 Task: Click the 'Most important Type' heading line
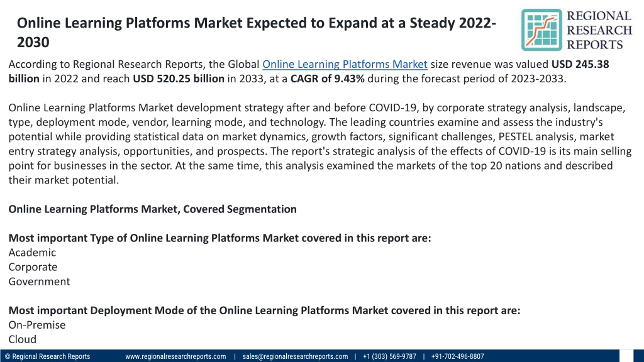(x=219, y=238)
